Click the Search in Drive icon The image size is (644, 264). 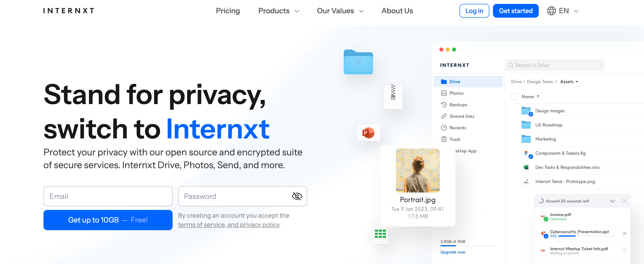511,65
